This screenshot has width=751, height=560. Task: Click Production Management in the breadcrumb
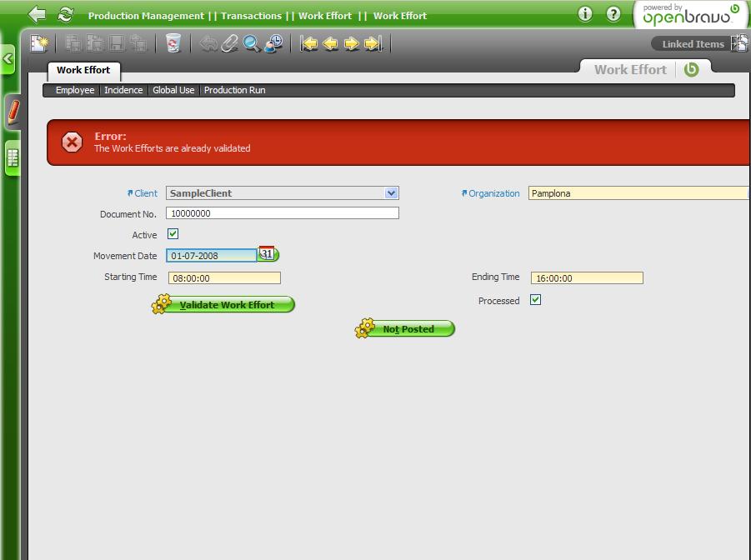146,16
